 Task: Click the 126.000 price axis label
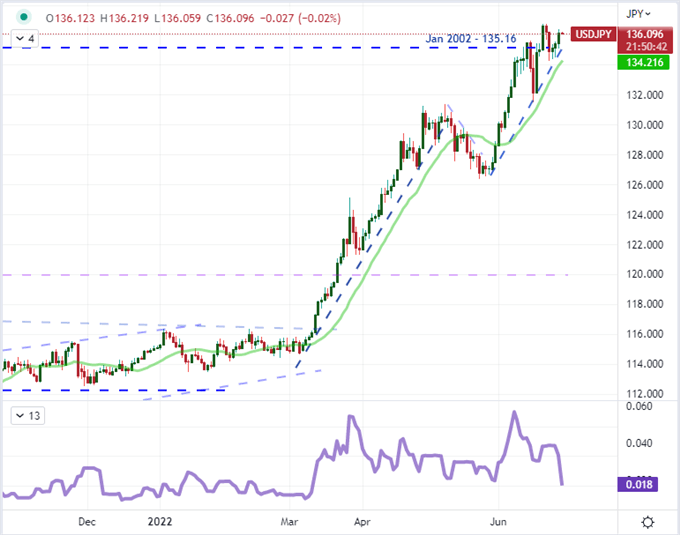tap(644, 185)
